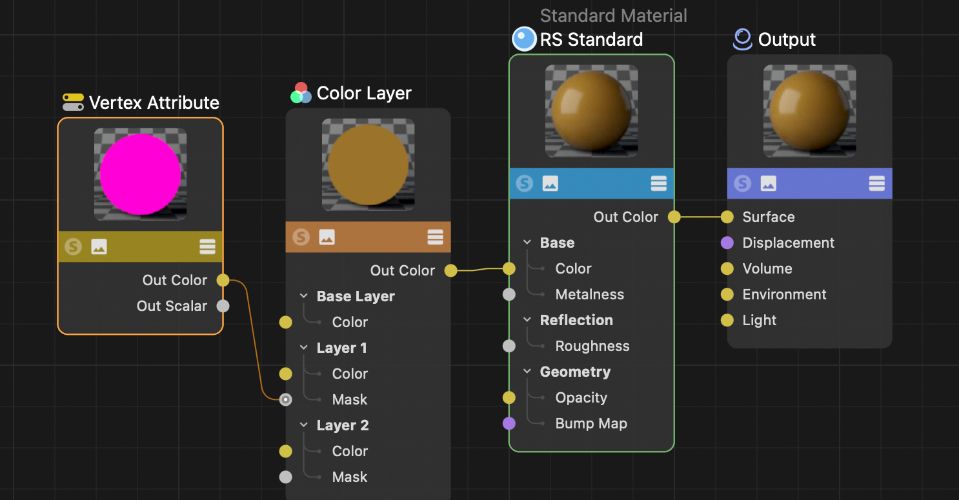959x500 pixels.
Task: Click the solo S icon on RS Standard node
Action: 524,183
